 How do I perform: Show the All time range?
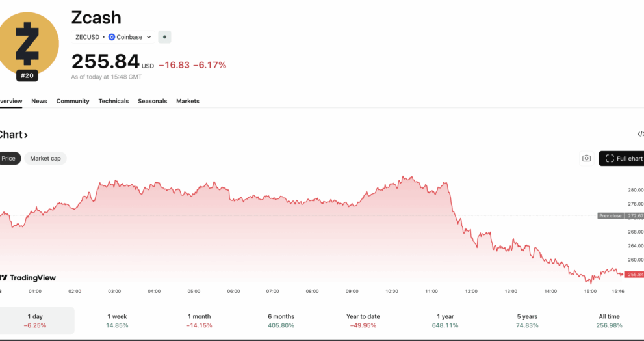609,320
